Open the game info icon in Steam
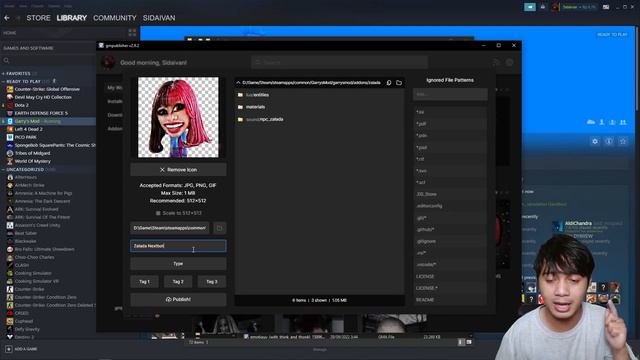640x360 pixels. pos(609,141)
